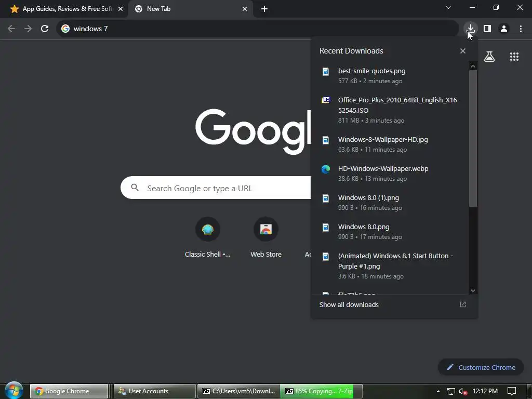The height and width of the screenshot is (399, 532).
Task: Open User Accounts taskbar button
Action: tap(154, 391)
